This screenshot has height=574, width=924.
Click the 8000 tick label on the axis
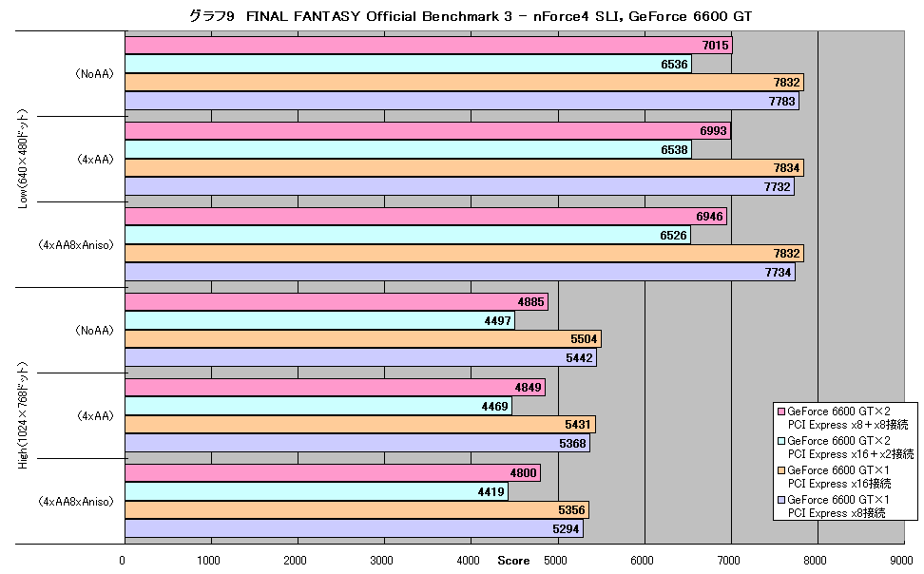pyautogui.click(x=815, y=561)
